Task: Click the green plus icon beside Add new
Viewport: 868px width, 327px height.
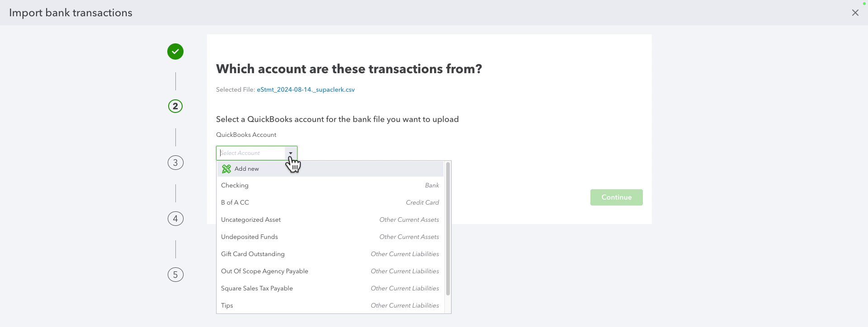Action: point(226,169)
